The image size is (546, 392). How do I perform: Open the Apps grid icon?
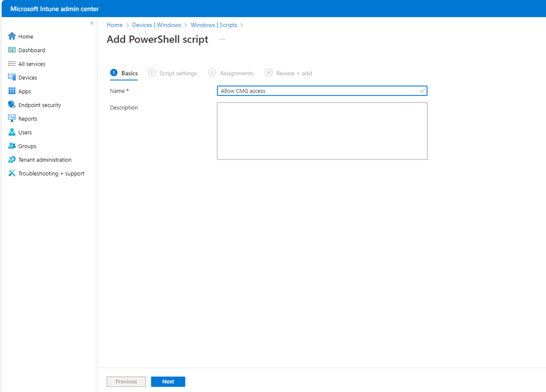tap(12, 91)
